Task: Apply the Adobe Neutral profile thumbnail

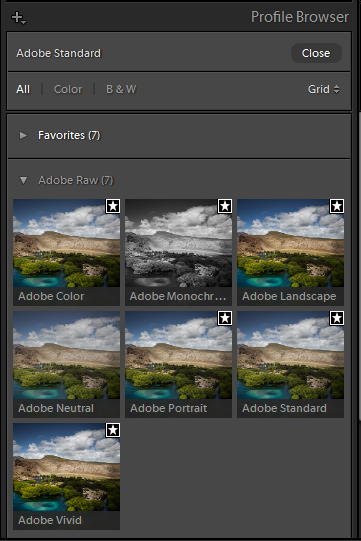Action: click(x=67, y=364)
